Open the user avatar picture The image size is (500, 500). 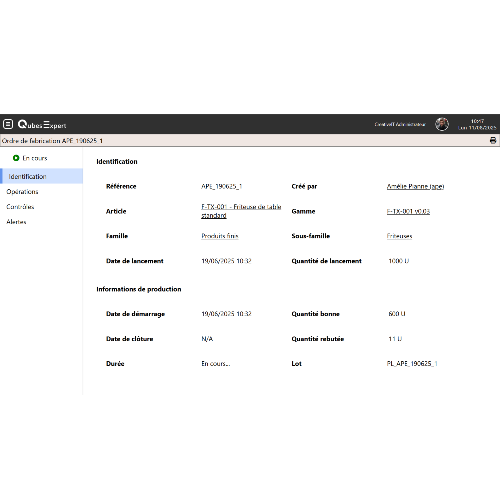point(442,124)
